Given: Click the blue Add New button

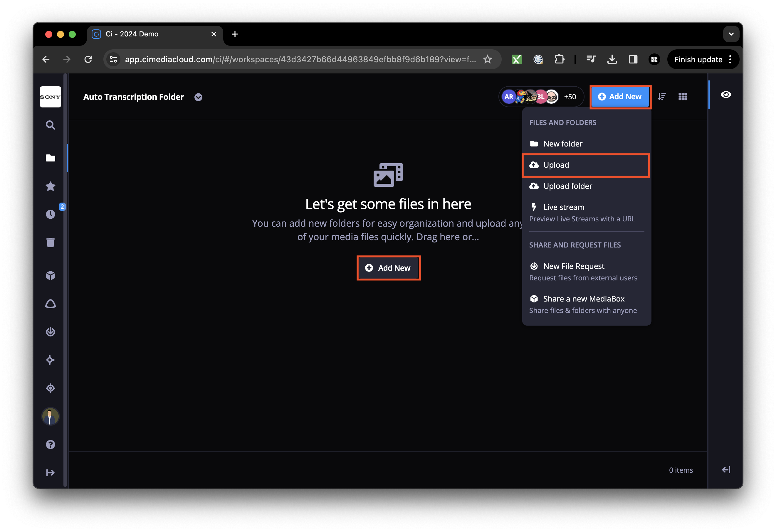Looking at the screenshot, I should (x=620, y=97).
